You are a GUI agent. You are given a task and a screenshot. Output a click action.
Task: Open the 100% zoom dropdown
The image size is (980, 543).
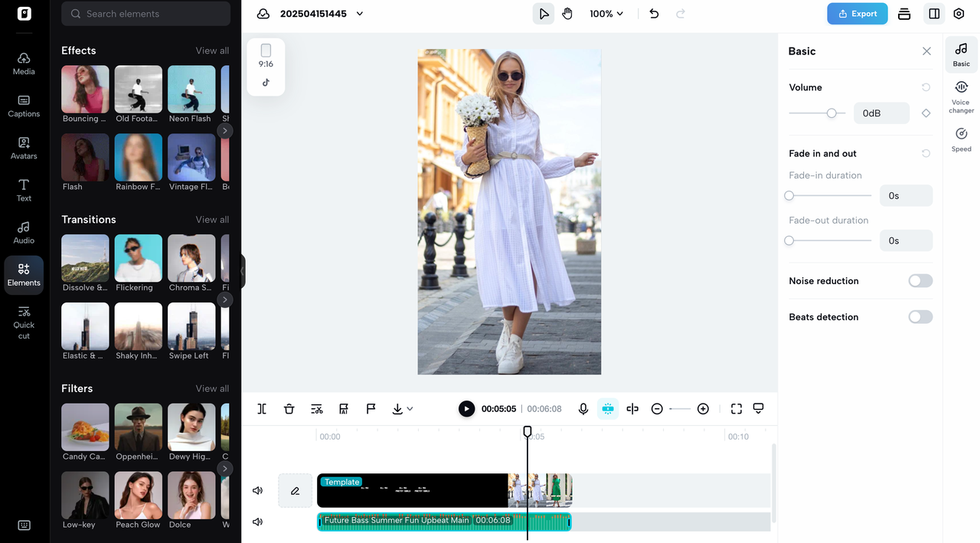606,14
